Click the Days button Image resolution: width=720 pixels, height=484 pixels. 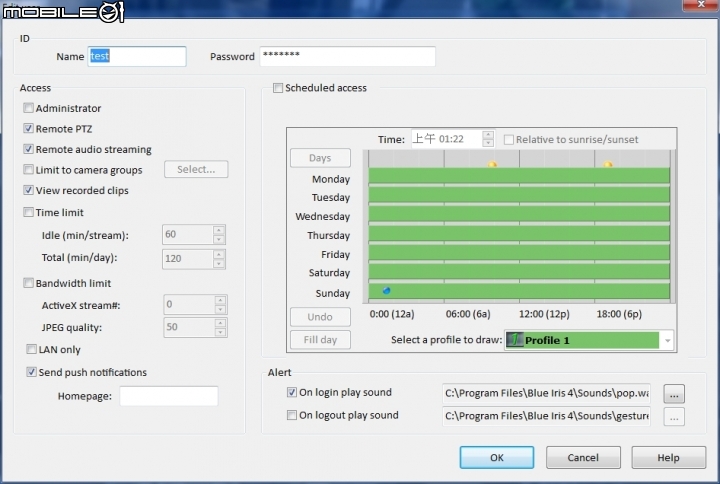320,158
